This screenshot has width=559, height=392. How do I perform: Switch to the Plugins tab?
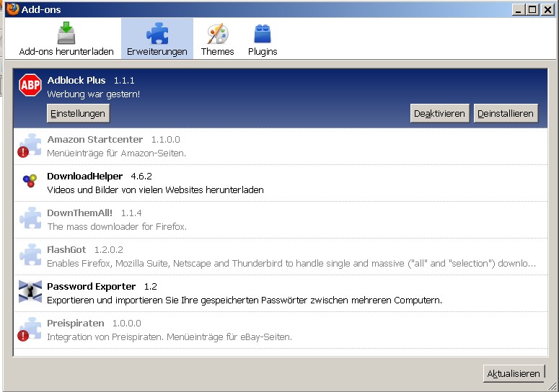263,38
